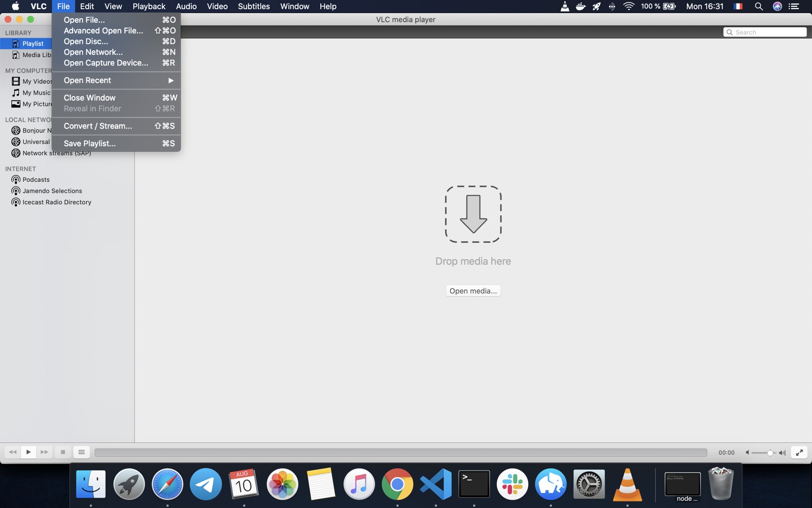Screen dimensions: 812x508
Task: Open the Playback menu in menu bar
Action: pos(149,7)
